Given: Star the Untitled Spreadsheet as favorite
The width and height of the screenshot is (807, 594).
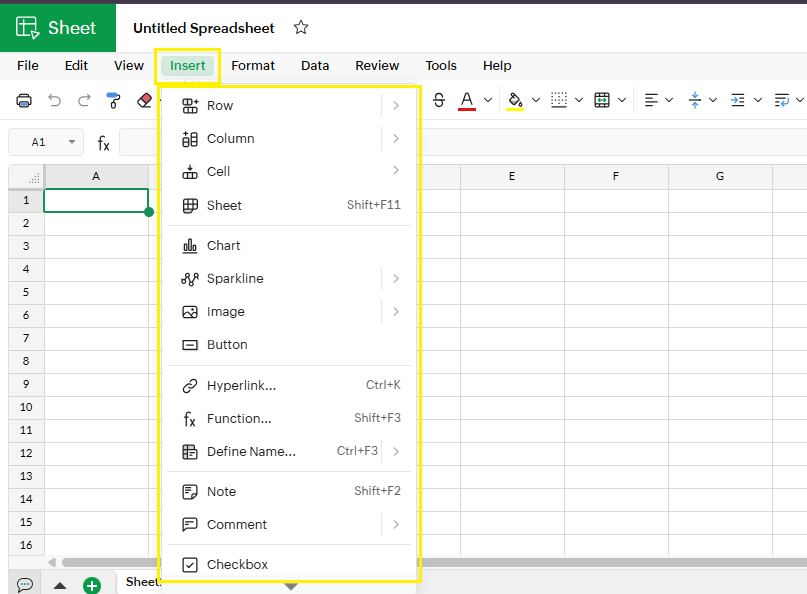Looking at the screenshot, I should [301, 28].
